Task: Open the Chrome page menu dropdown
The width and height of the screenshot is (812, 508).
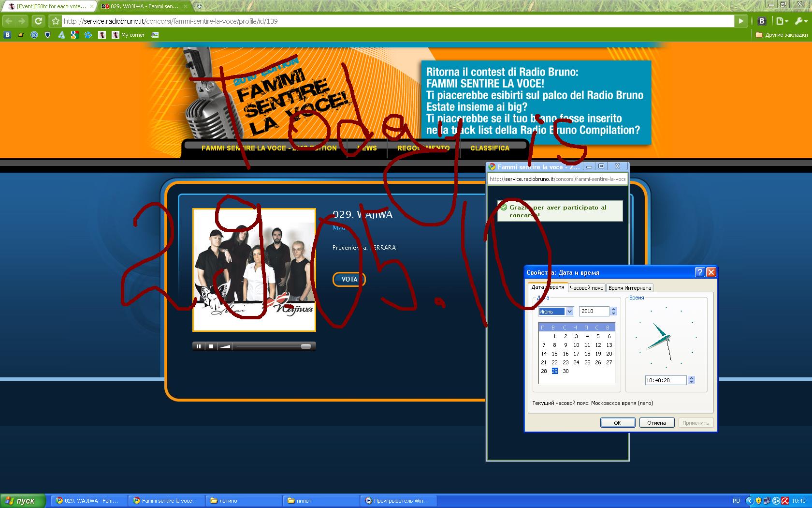Action: click(x=782, y=21)
